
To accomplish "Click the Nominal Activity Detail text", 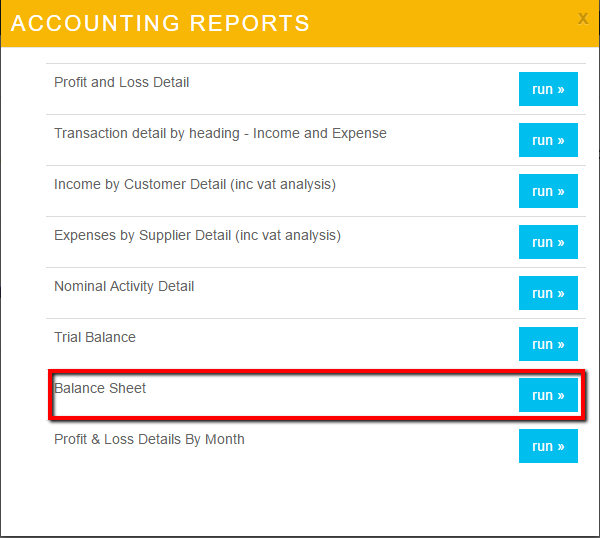I will coord(124,286).
